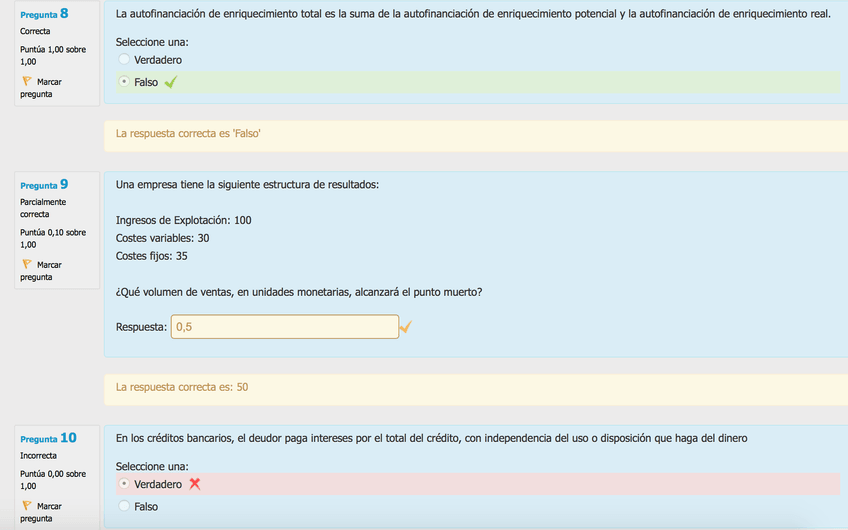Choose Verdadero radio button in question 10

[x=124, y=484]
